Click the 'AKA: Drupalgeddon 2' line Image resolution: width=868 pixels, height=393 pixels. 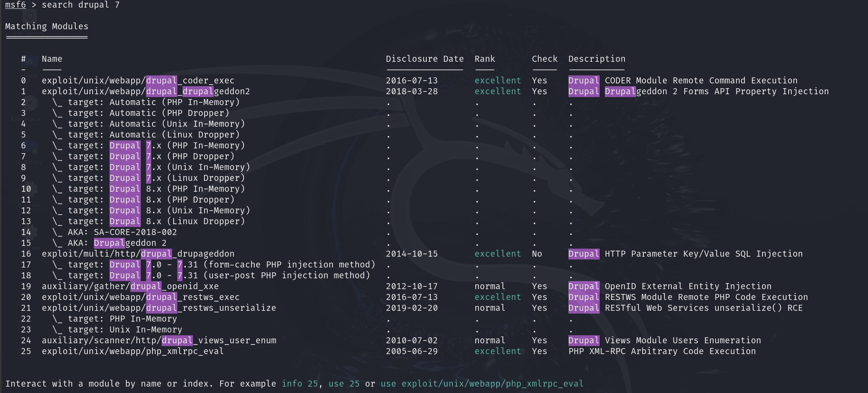pyautogui.click(x=110, y=243)
